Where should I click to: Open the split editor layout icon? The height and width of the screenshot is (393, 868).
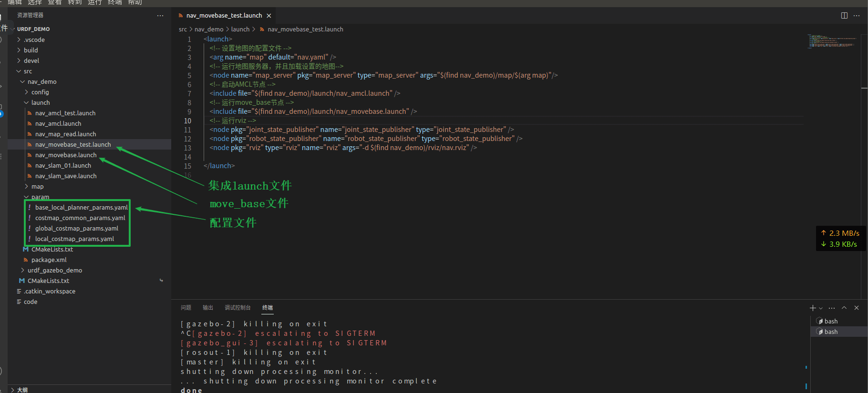844,16
